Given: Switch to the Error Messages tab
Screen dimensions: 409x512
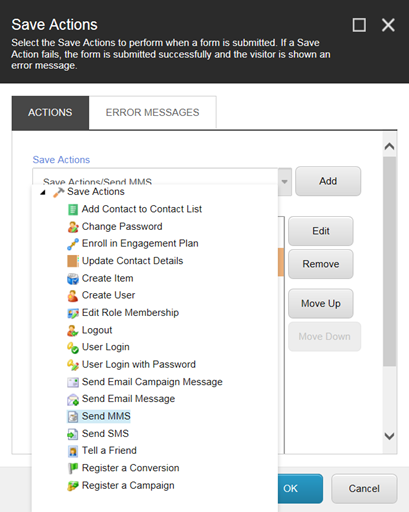Looking at the screenshot, I should tap(152, 112).
